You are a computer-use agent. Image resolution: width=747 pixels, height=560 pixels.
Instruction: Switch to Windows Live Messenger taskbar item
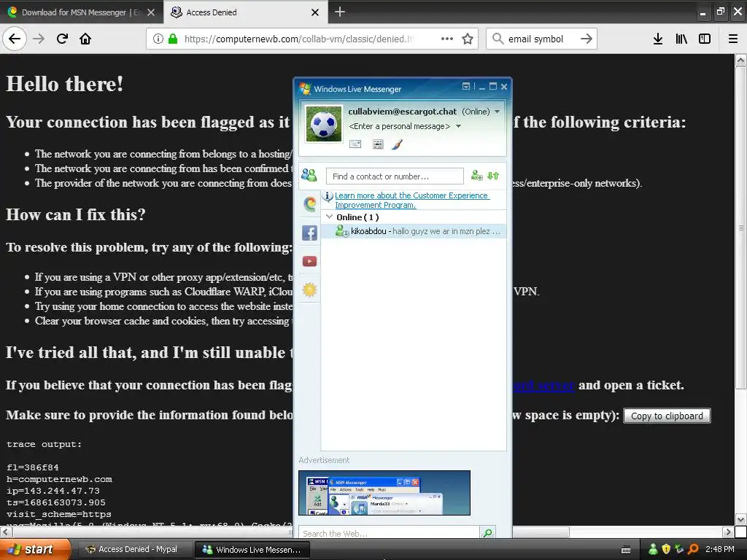click(252, 549)
